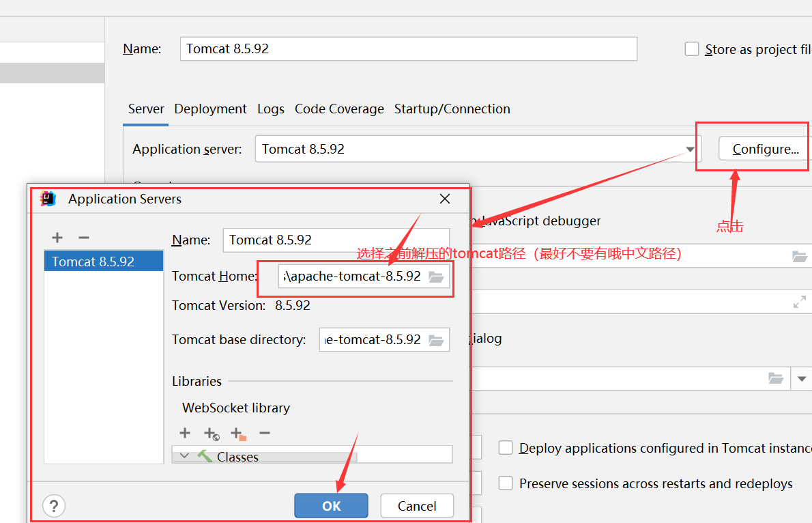The width and height of the screenshot is (812, 523).
Task: Open the dropdown arrow next to the folder field
Action: pos(802,379)
